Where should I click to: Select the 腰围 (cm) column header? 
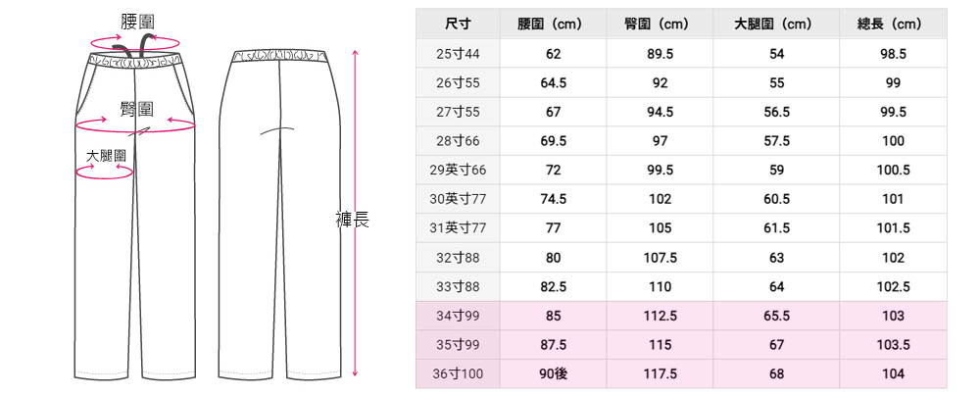(x=553, y=24)
